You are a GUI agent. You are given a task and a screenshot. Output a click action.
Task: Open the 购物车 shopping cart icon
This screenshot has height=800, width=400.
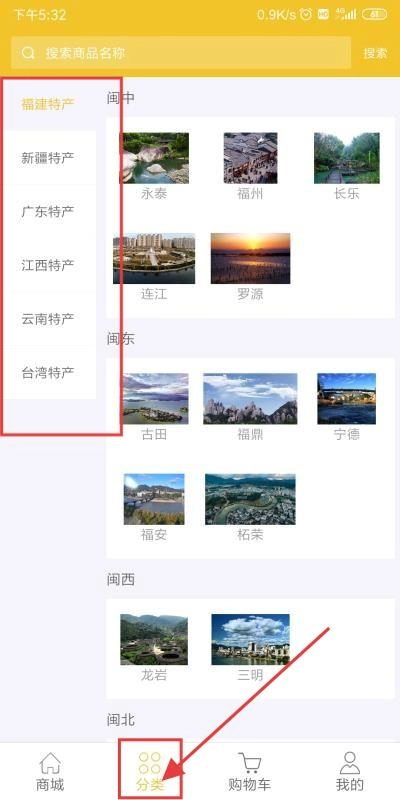(249, 763)
